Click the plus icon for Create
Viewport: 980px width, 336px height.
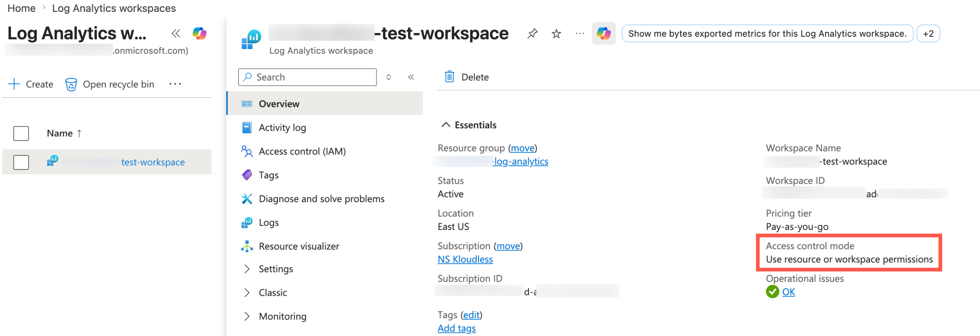[x=14, y=84]
